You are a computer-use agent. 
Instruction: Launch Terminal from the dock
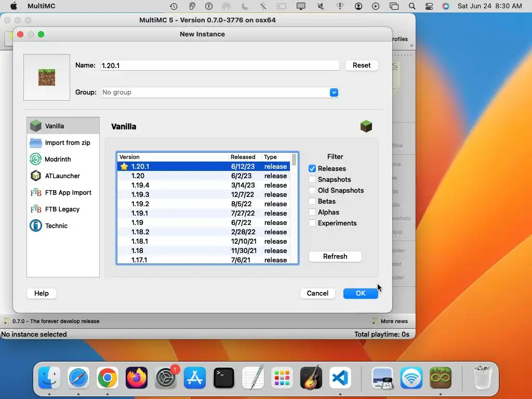(x=224, y=377)
